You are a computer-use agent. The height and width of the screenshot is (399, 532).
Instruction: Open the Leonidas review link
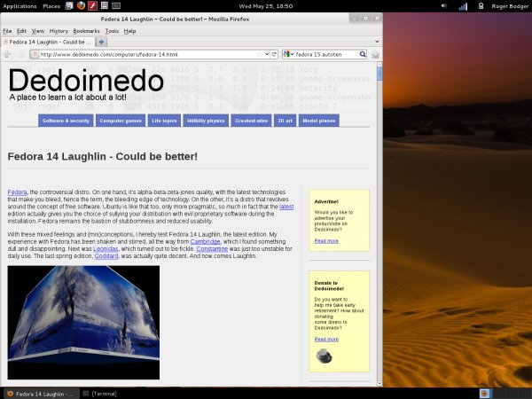click(x=106, y=248)
